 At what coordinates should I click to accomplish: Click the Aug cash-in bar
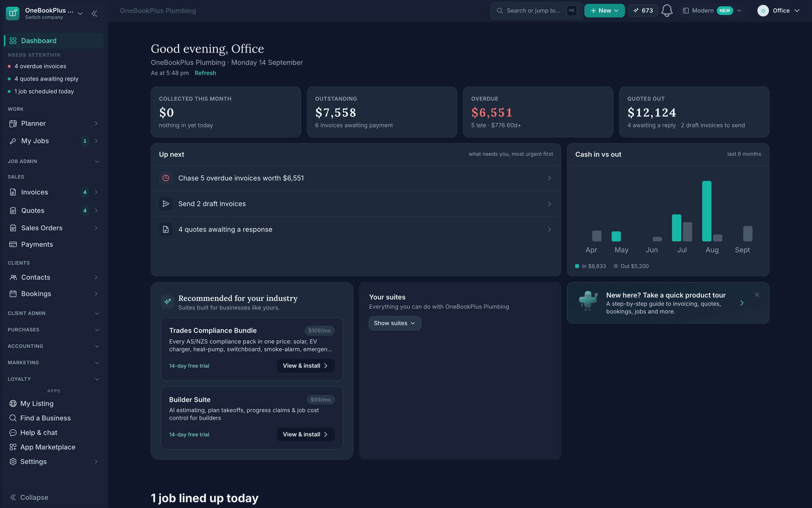(x=707, y=211)
